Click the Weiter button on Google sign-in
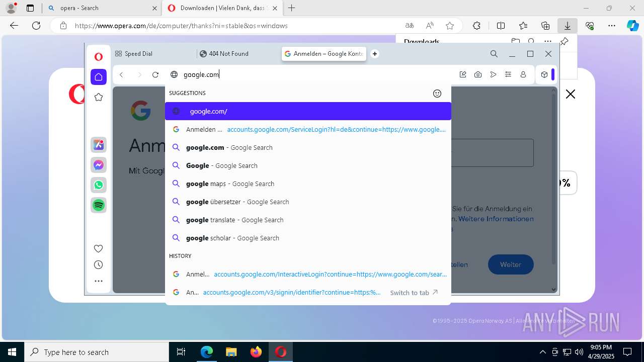The height and width of the screenshot is (362, 644). 511,264
